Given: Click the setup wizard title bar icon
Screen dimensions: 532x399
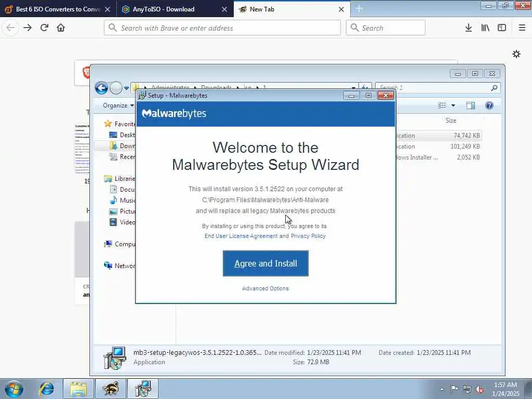Looking at the screenshot, I should coord(142,96).
